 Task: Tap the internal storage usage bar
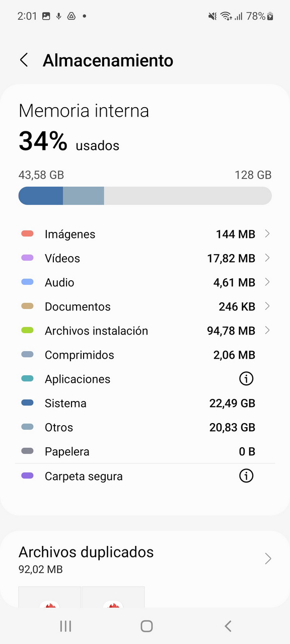(x=145, y=196)
